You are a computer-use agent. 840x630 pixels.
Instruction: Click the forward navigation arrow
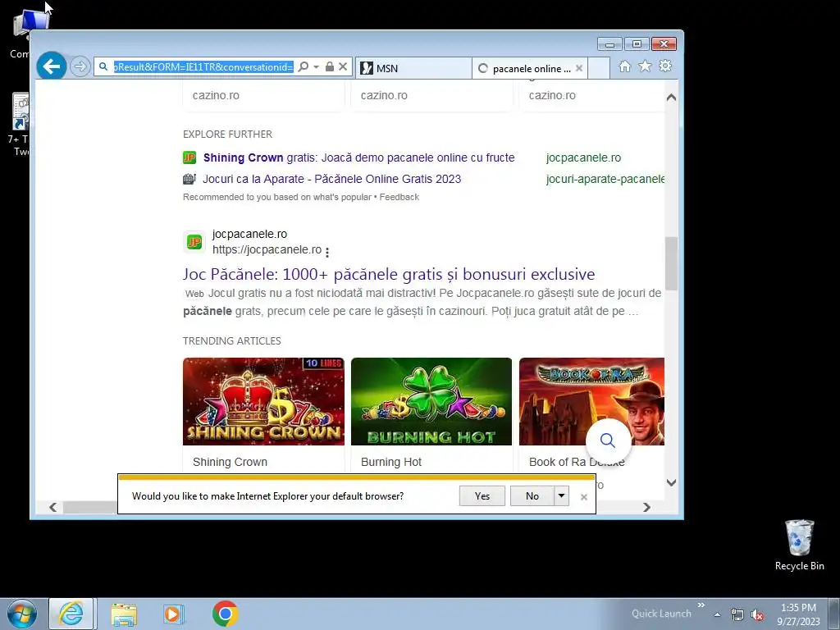click(x=80, y=66)
